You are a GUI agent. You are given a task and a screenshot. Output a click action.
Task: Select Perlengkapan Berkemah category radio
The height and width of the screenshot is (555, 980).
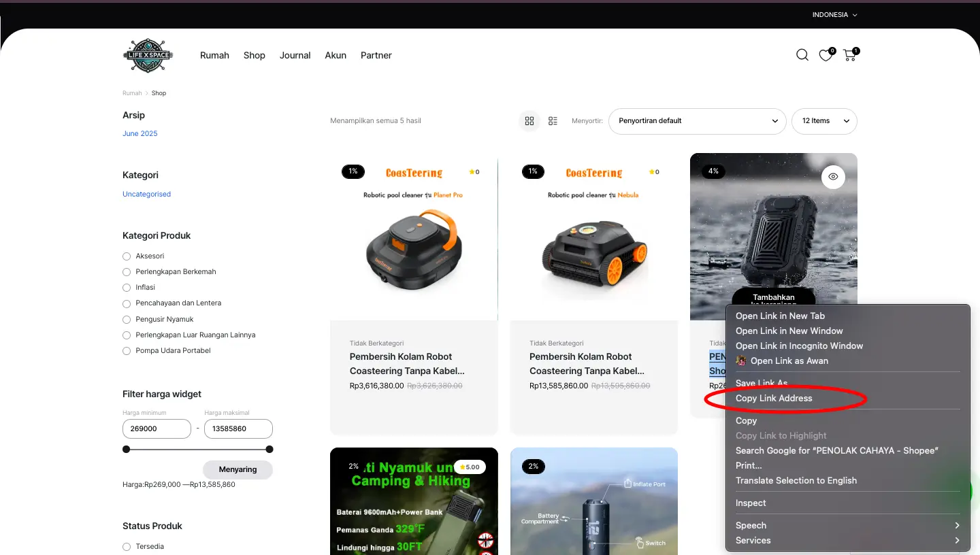coord(127,272)
